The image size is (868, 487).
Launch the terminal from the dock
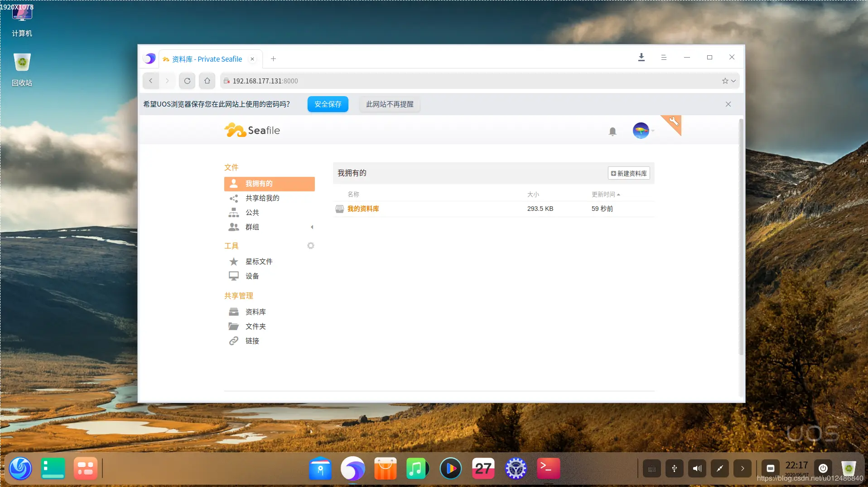(x=548, y=468)
